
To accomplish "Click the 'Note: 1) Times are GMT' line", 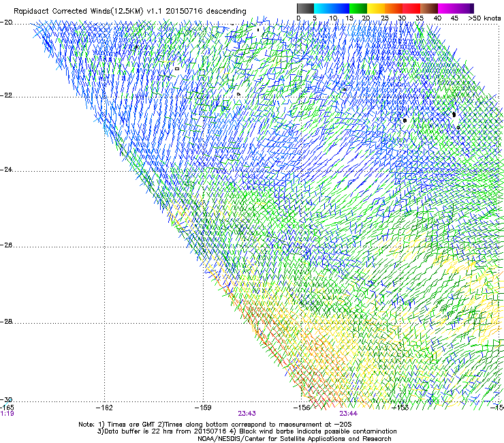I will [x=215, y=425].
